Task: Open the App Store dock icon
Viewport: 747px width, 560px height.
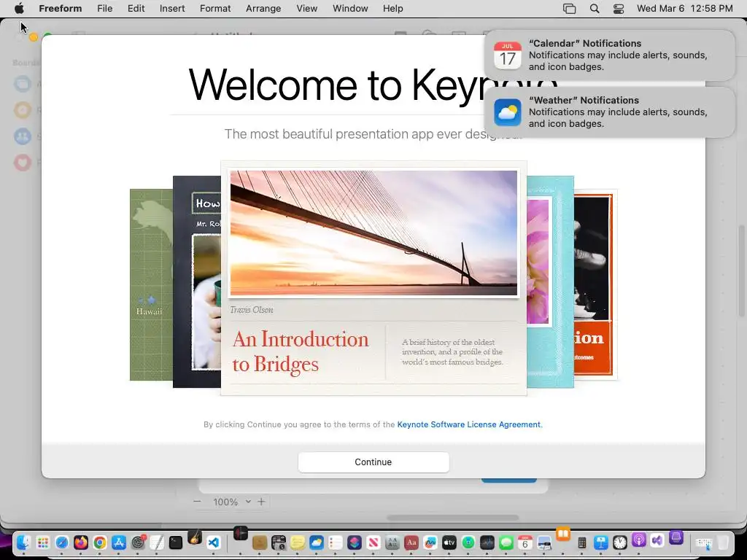Action: pos(119,542)
